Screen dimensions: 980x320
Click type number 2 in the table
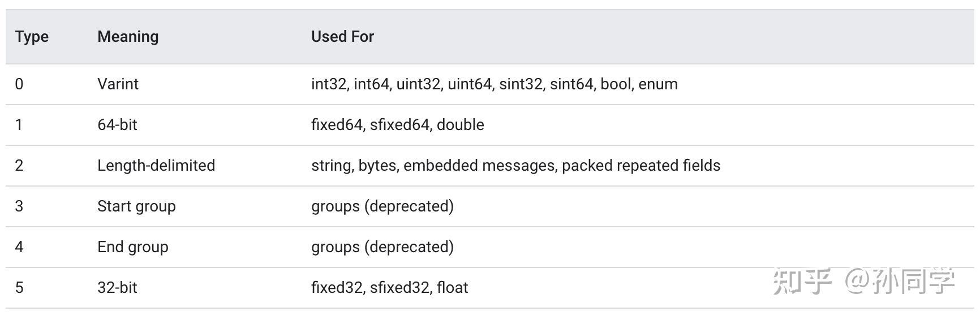[x=19, y=166]
